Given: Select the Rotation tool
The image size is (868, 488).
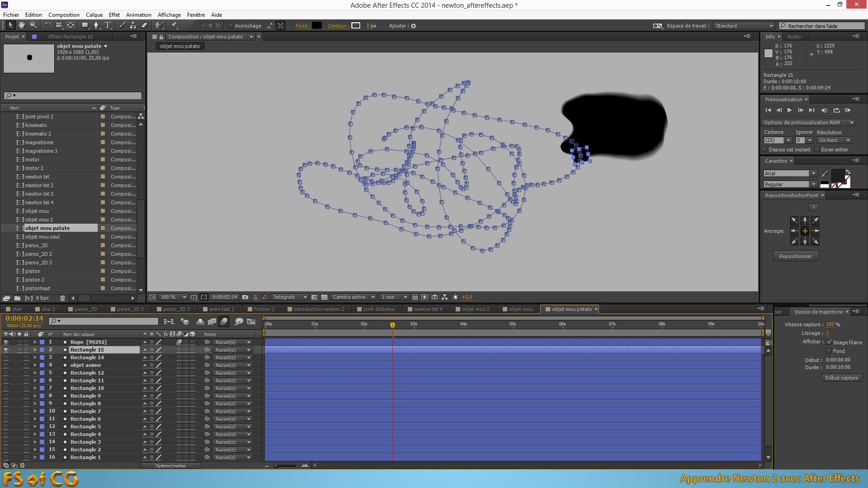Looking at the screenshot, I should tap(48, 25).
